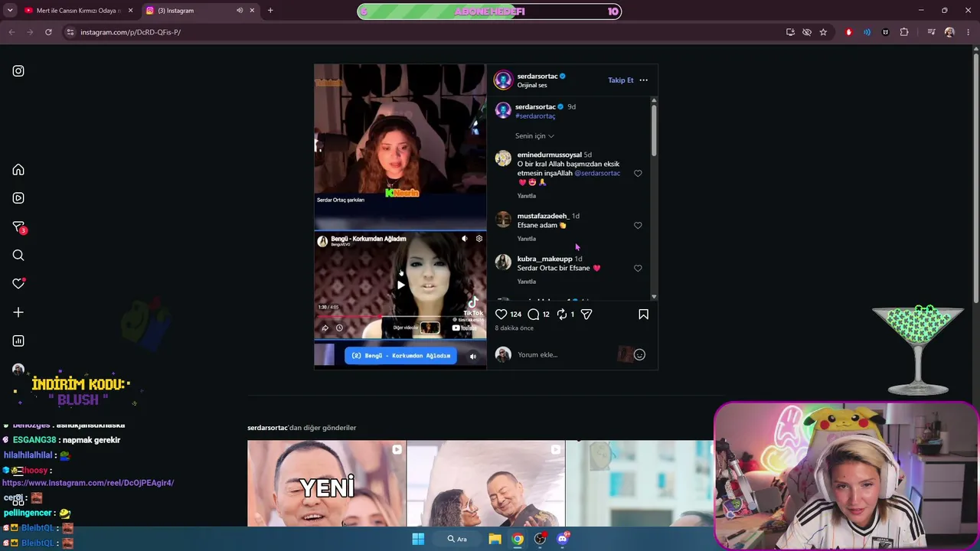
Task: Open Messages icon with unread badge
Action: [x=19, y=227]
